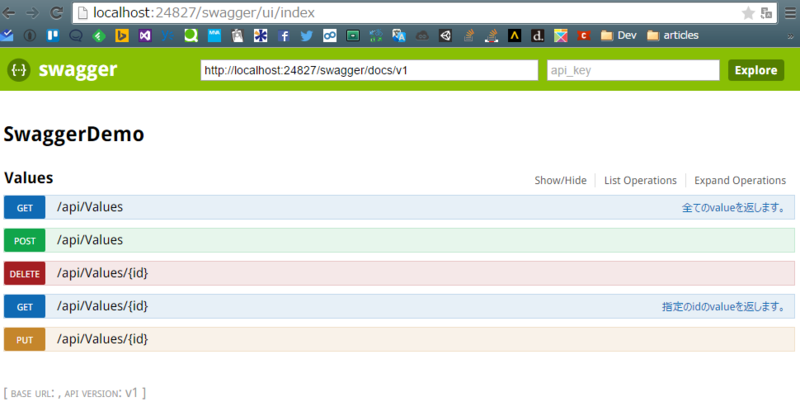The width and height of the screenshot is (800, 416).
Task: Click the /api/Values path in POST row
Action: 90,240
